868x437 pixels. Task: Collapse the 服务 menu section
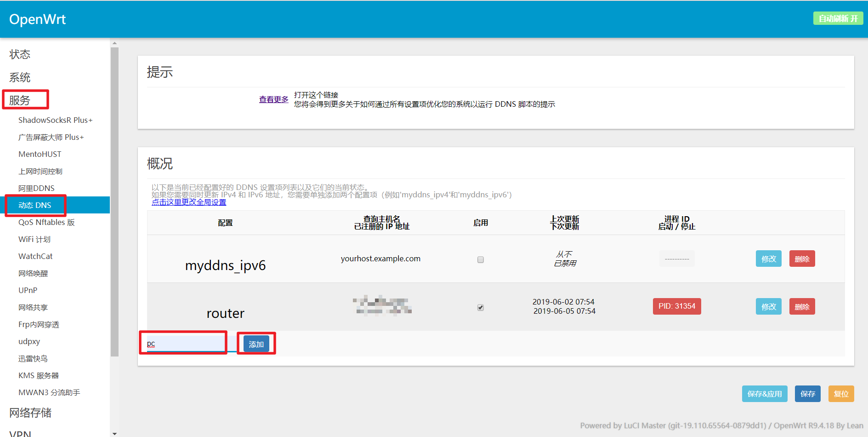[20, 100]
